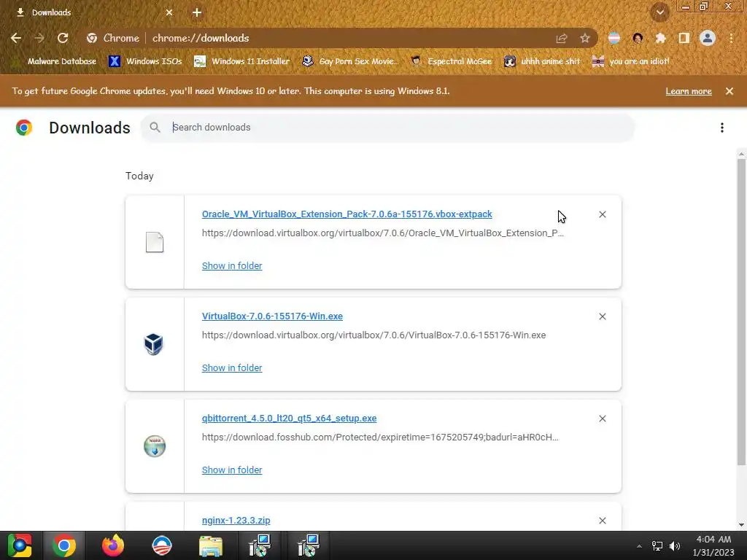
Task: Bookmark this page with the star icon
Action: tap(585, 38)
